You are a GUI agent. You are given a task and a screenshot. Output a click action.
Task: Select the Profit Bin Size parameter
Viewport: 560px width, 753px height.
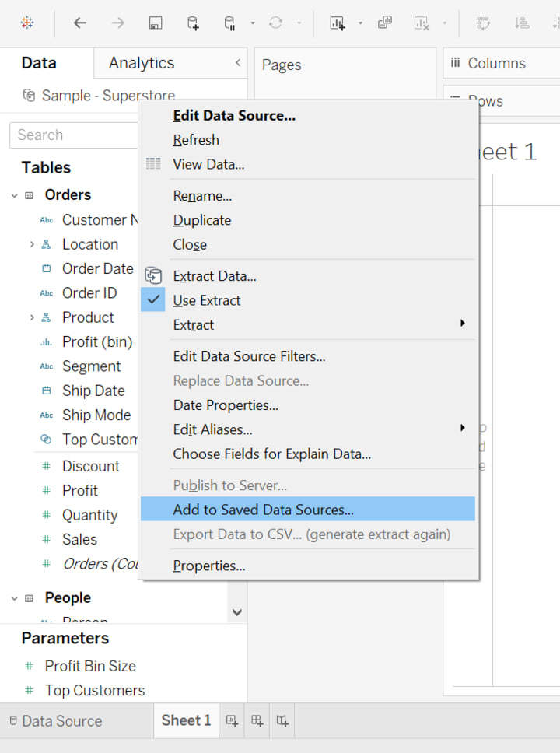(x=90, y=666)
